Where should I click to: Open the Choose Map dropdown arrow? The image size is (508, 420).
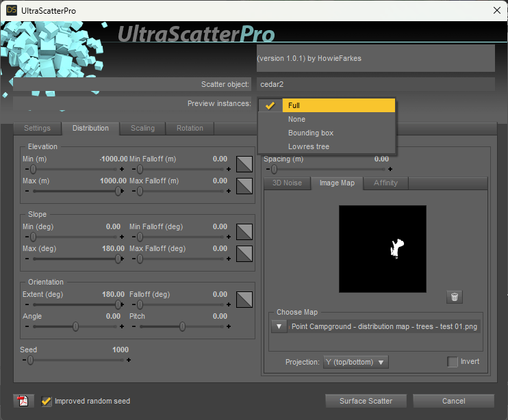pyautogui.click(x=279, y=326)
